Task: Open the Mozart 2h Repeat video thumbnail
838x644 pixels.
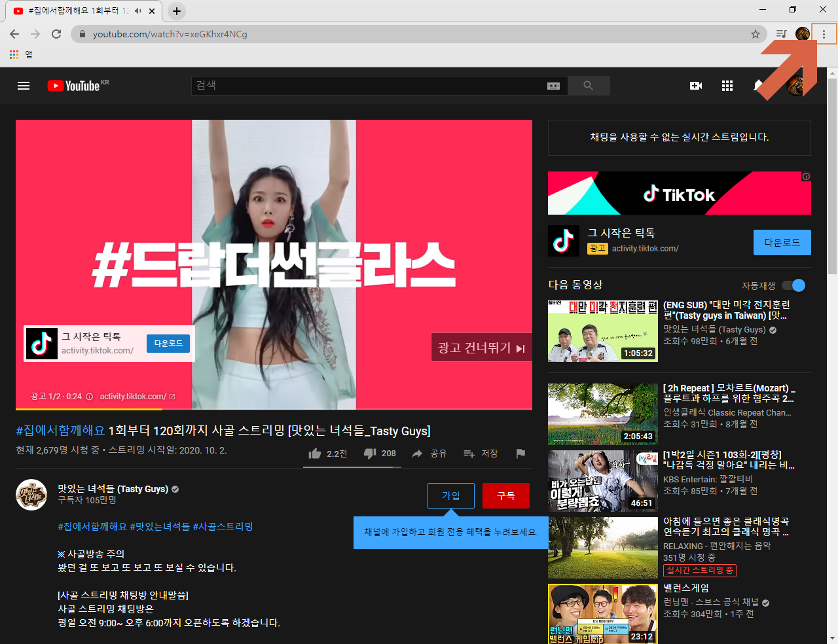Action: 603,414
